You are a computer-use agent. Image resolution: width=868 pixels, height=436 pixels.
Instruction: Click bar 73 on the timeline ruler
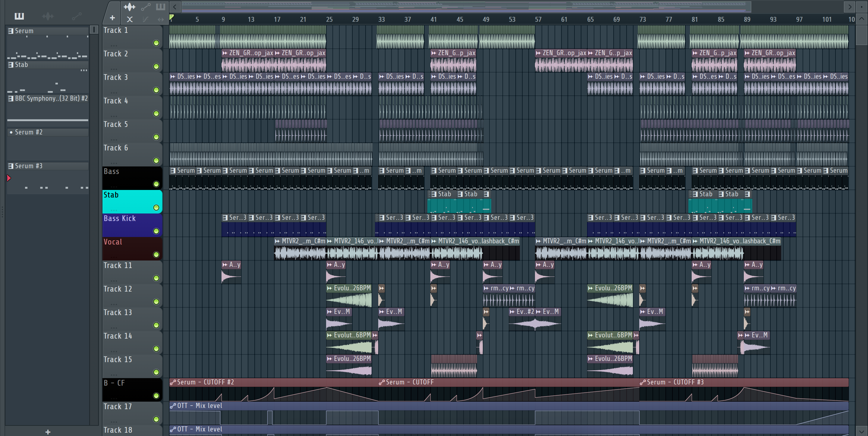(x=643, y=19)
